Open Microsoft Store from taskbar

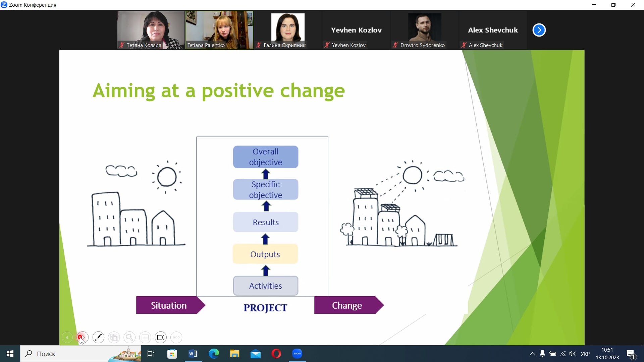click(172, 354)
